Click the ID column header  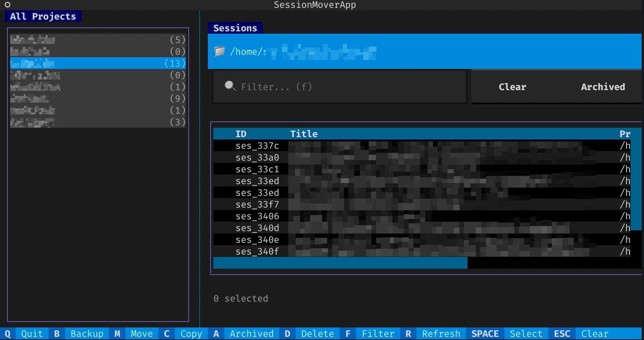point(241,134)
